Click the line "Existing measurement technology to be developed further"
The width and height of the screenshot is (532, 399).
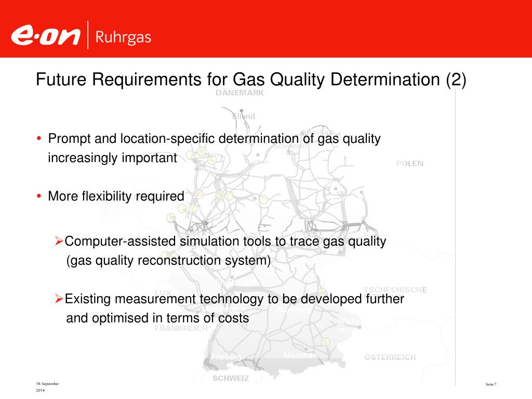[234, 299]
